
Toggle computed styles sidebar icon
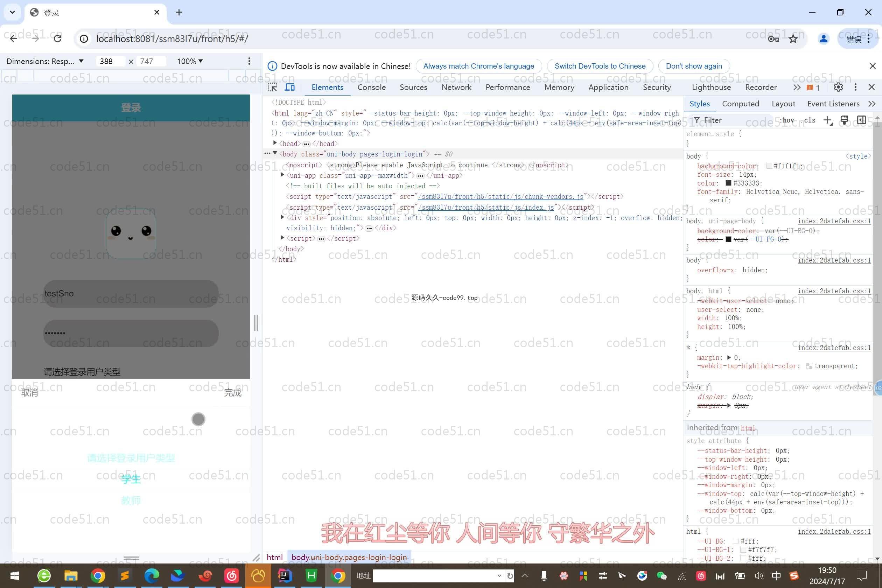pos(861,120)
